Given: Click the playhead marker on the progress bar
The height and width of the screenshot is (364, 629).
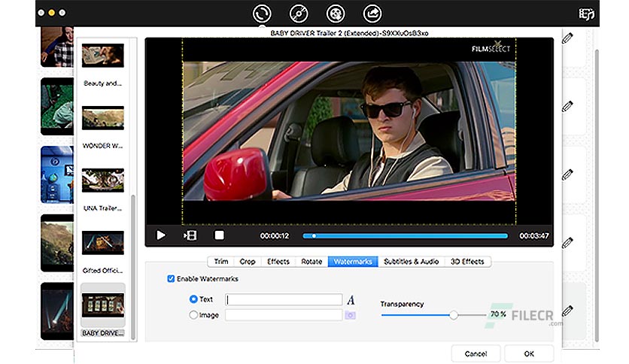Looking at the screenshot, I should [314, 236].
